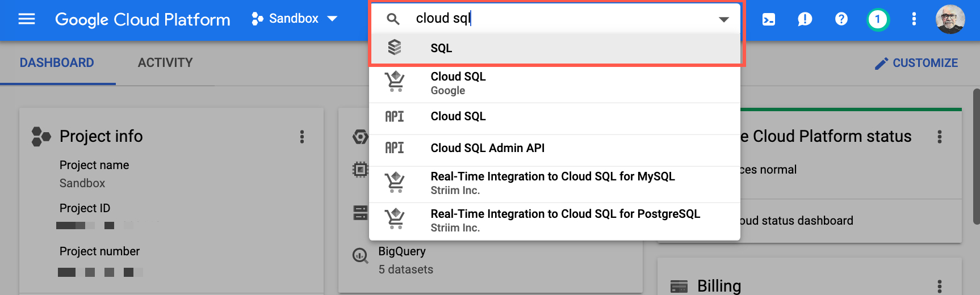Image resolution: width=980 pixels, height=295 pixels.
Task: Click the user profile avatar
Action: coord(950,19)
